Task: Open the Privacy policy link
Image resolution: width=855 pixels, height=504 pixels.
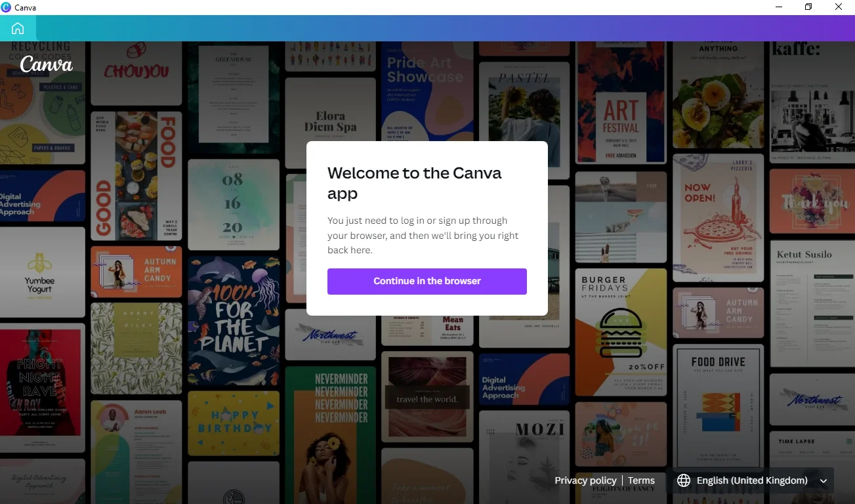Action: point(585,480)
